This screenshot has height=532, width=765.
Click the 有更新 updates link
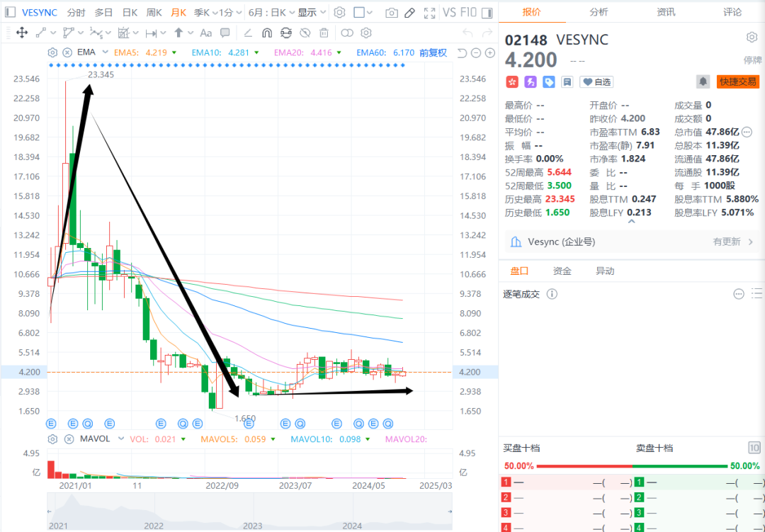(x=727, y=242)
